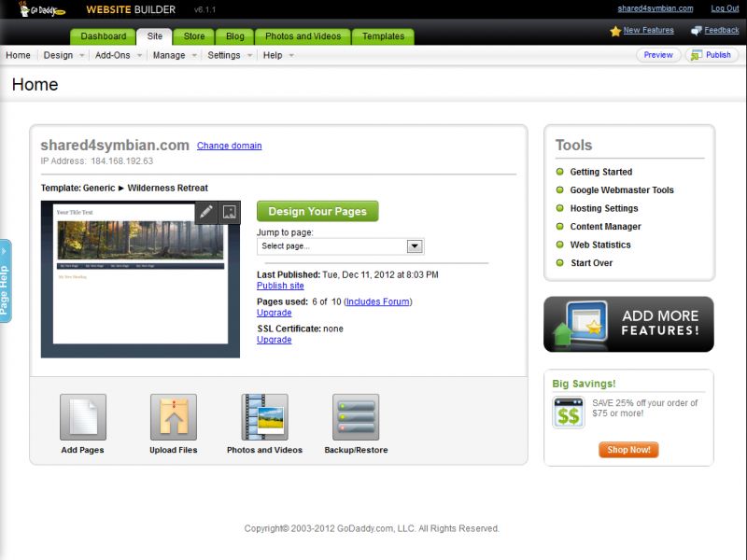Open the Settings menu dropdown arrow

pos(249,55)
